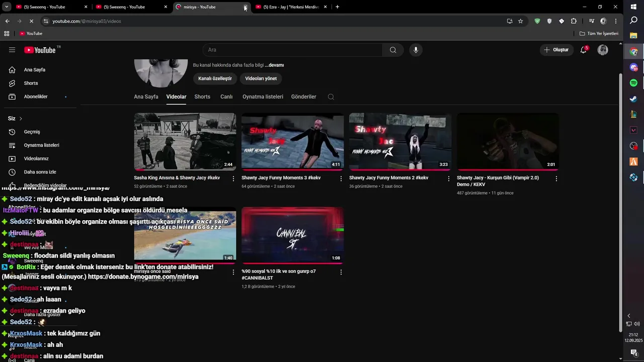The width and height of the screenshot is (644, 362).
Task: Open the YouTube bookmark in bookmarks bar
Action: click(31, 34)
